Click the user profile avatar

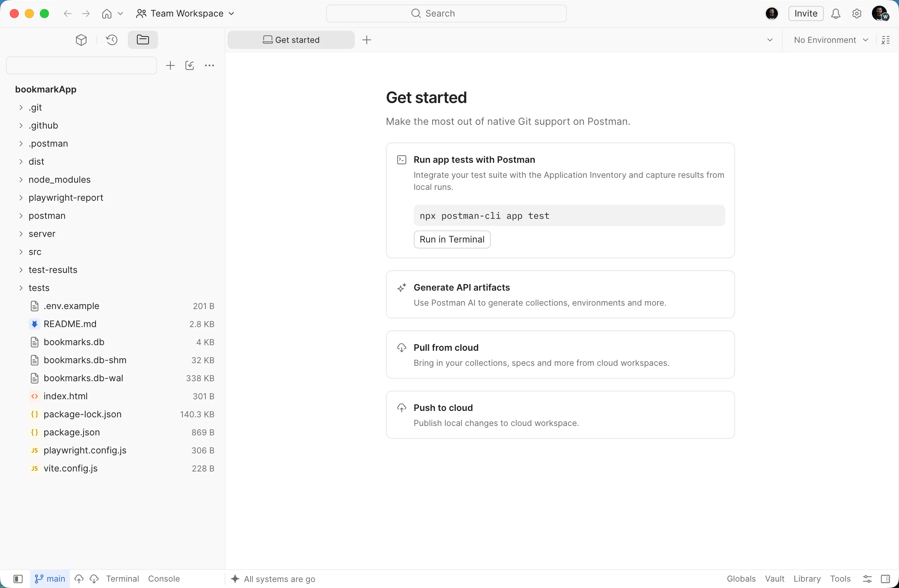coord(880,13)
